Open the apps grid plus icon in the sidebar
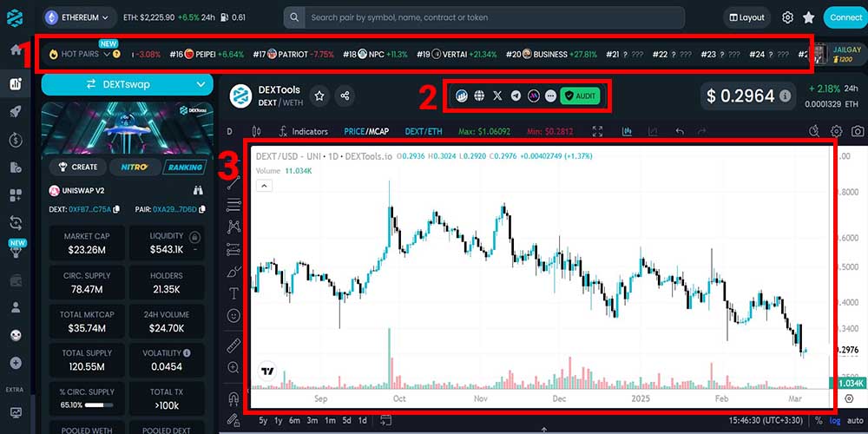The image size is (868, 434). coord(16,194)
